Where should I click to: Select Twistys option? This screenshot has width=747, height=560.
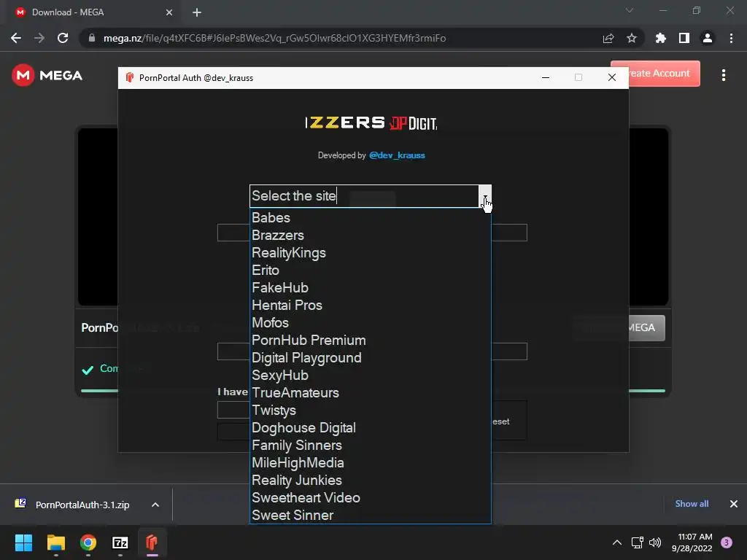pyautogui.click(x=370, y=410)
